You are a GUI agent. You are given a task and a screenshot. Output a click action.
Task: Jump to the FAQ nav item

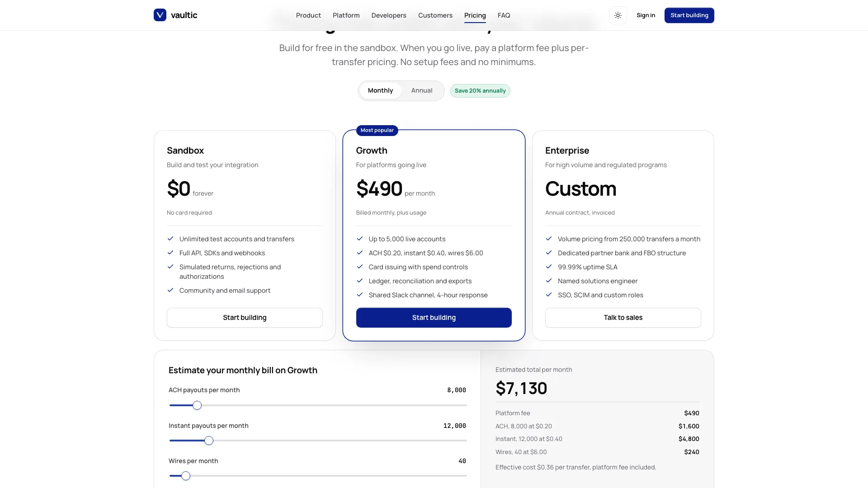tap(504, 15)
